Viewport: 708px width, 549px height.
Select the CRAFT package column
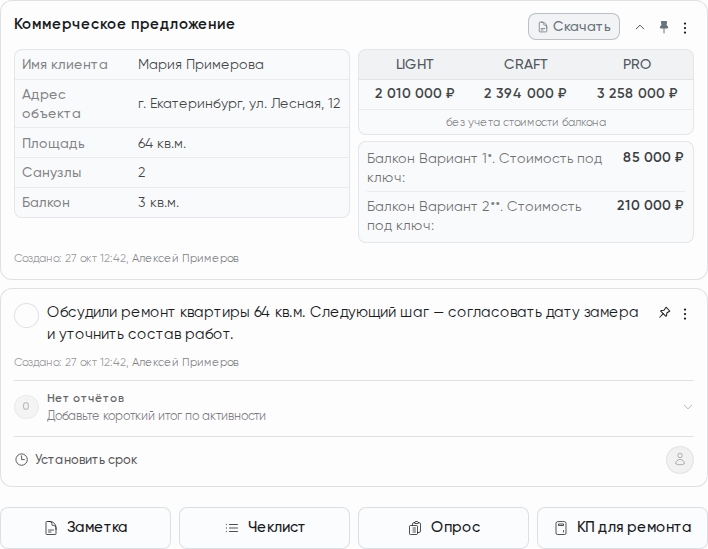point(526,65)
